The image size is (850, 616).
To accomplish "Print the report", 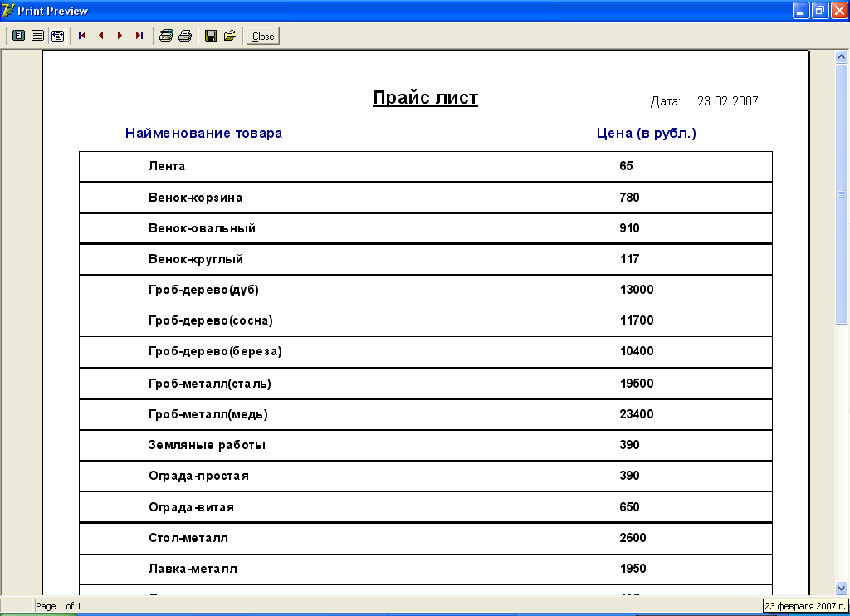I will click(x=185, y=36).
